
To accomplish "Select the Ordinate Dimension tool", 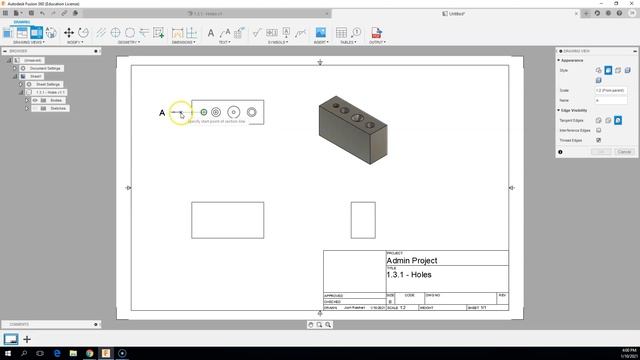I will (x=191, y=33).
